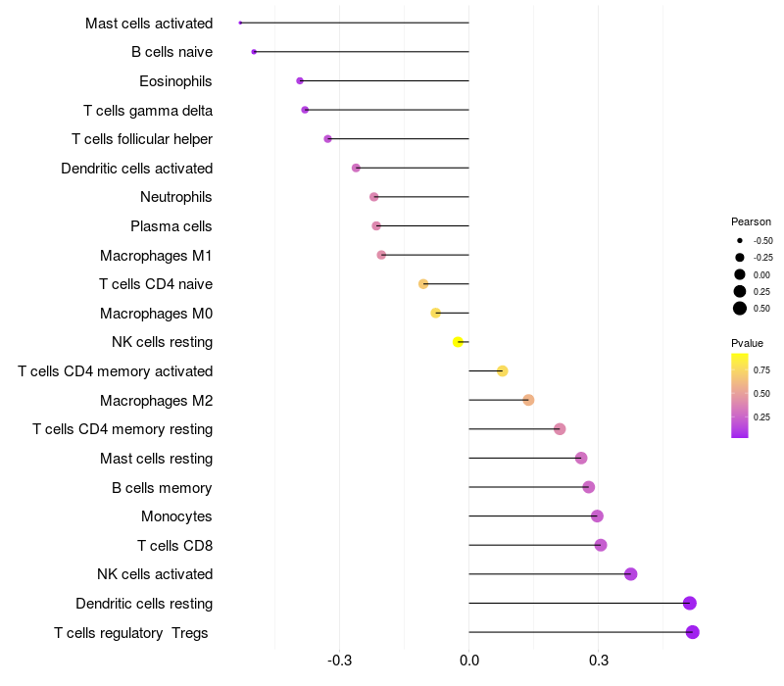This screenshot has height=686, width=784.
Task: Select the T cells CD8 label
Action: (x=175, y=546)
